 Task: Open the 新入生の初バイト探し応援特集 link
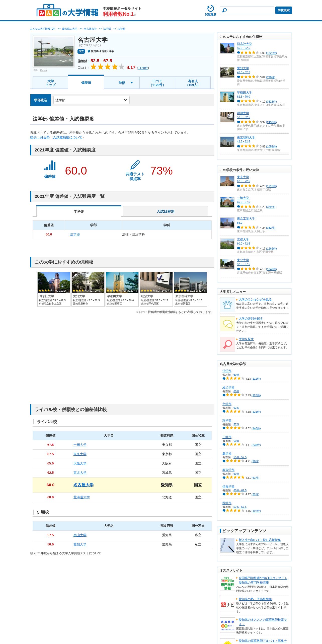[260, 540]
